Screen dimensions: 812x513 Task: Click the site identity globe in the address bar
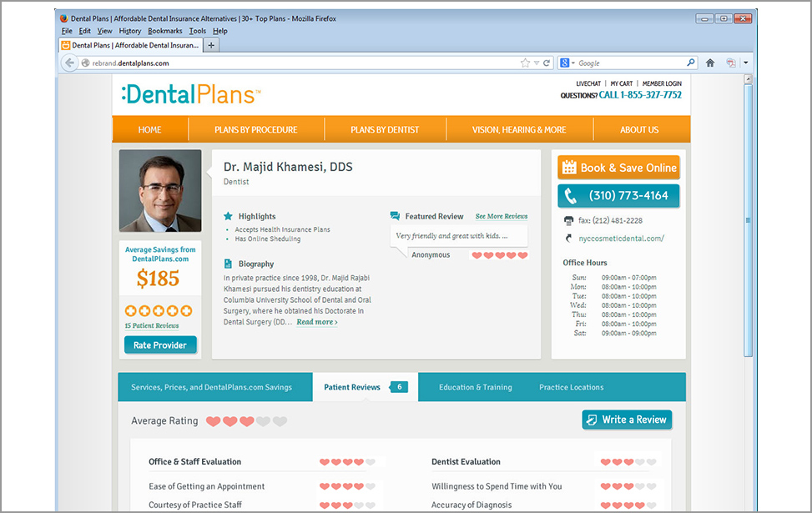click(85, 63)
